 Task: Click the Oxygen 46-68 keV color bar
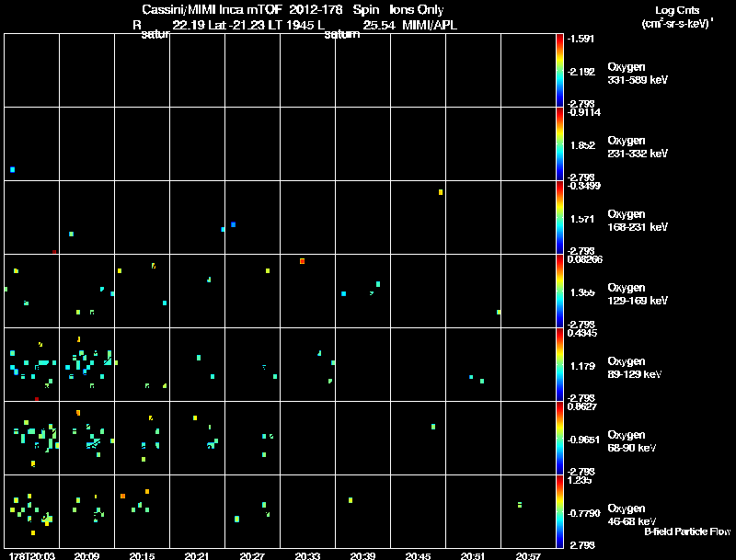(x=559, y=511)
